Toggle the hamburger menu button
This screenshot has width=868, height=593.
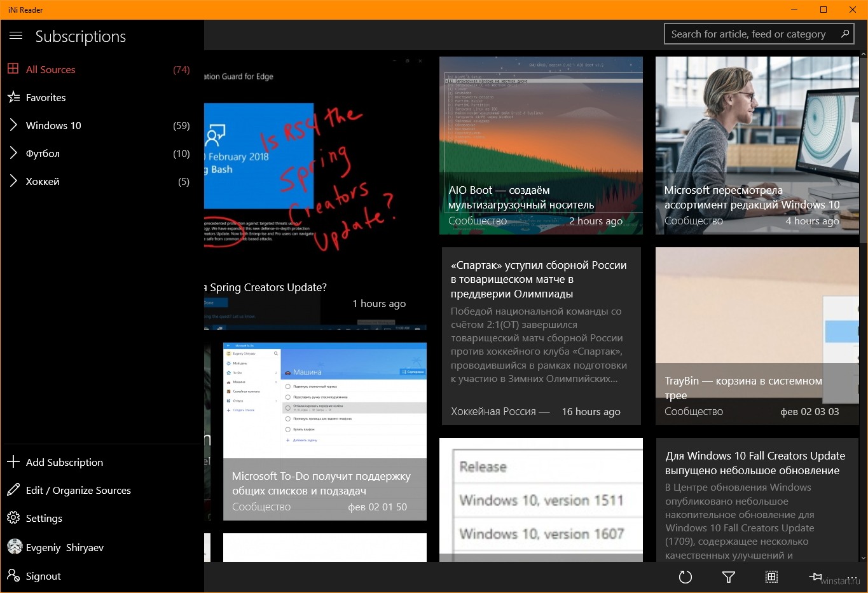pyautogui.click(x=16, y=36)
